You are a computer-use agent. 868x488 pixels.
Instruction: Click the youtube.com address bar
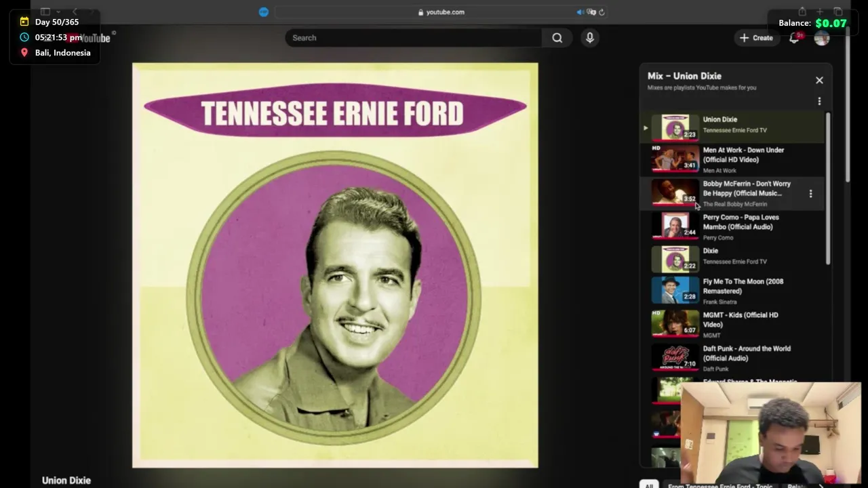click(441, 12)
